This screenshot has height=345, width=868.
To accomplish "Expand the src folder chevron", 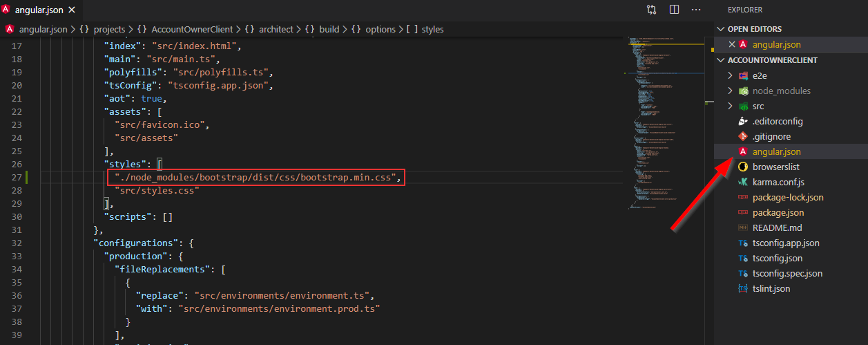I will click(731, 106).
